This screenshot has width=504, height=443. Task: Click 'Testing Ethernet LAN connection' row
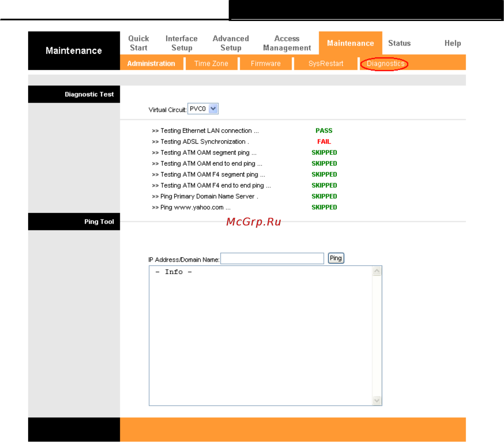pyautogui.click(x=205, y=130)
